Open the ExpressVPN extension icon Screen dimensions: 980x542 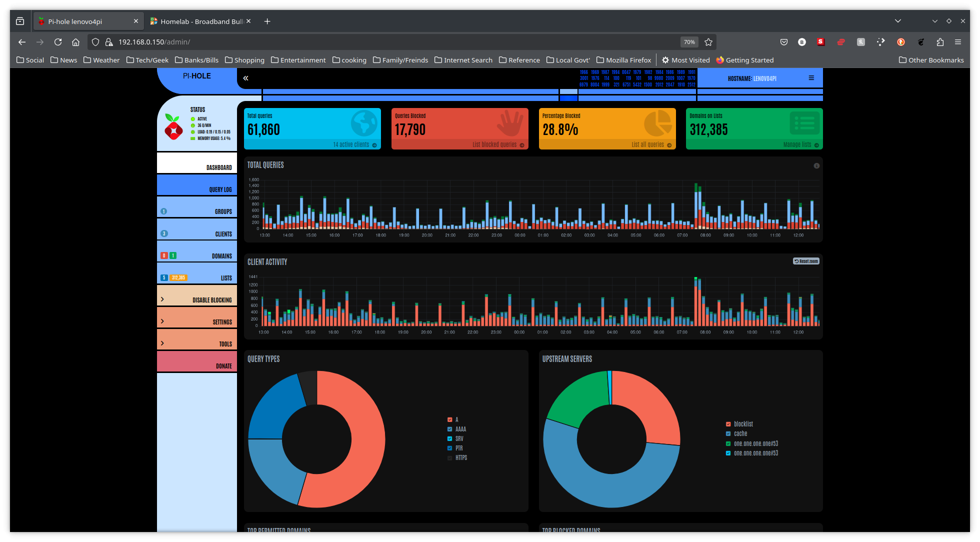841,42
